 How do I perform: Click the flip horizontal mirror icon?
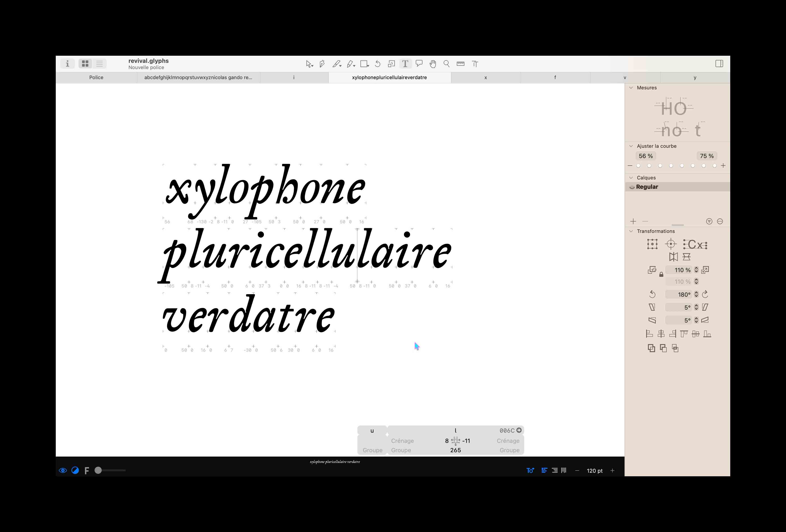coord(673,257)
